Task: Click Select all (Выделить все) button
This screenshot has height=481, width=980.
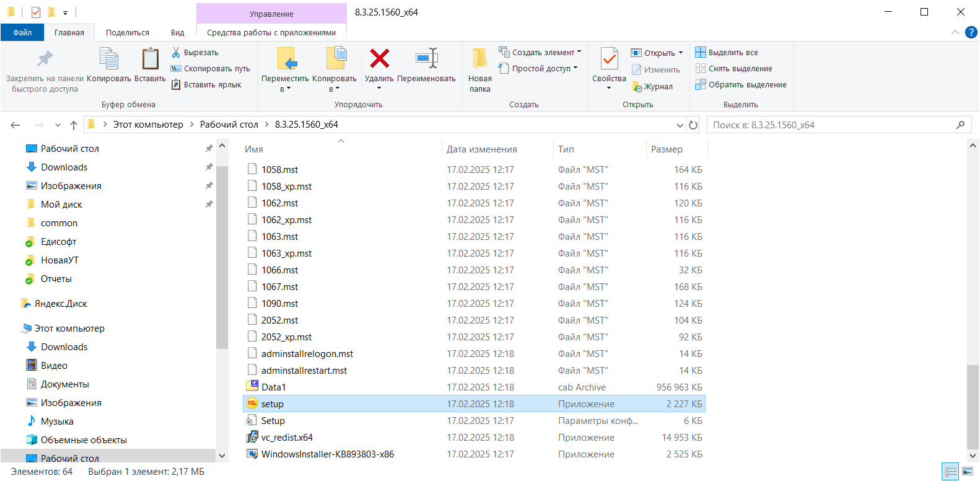Action: [727, 53]
